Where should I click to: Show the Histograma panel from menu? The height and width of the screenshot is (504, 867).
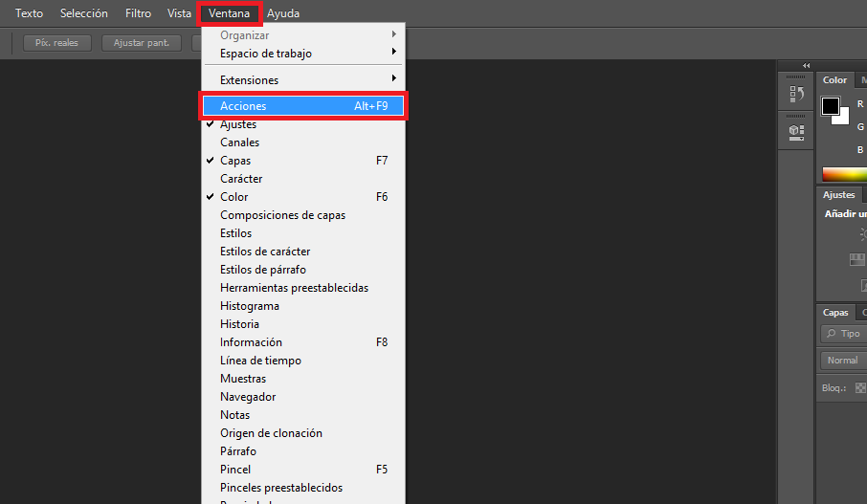[x=303, y=306]
